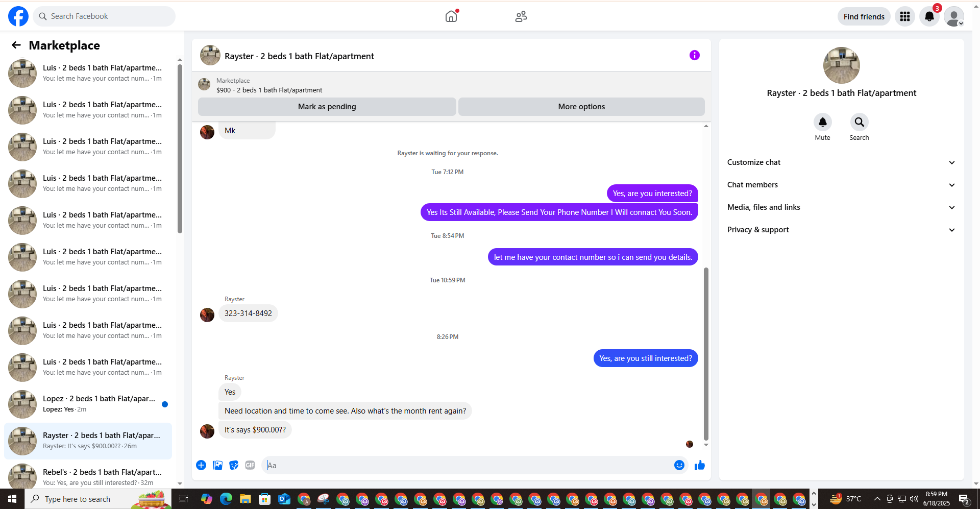Screen dimensions: 980x509
Task: Click the Find friends button
Action: coord(864,16)
